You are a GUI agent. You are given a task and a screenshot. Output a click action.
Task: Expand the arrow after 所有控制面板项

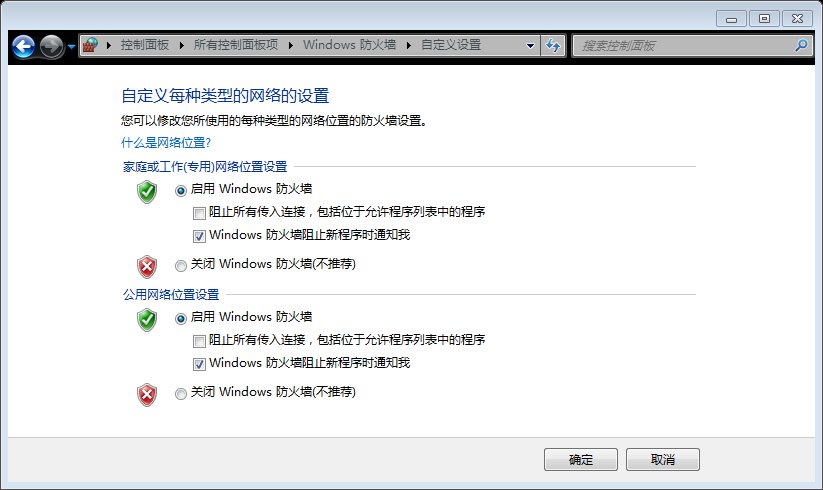coord(291,46)
